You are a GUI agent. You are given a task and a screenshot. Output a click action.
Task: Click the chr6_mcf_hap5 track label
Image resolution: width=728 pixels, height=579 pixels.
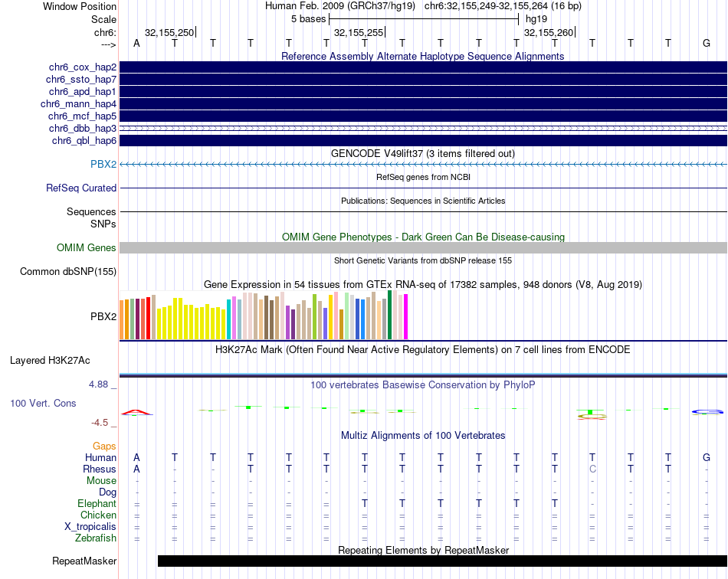(x=82, y=116)
